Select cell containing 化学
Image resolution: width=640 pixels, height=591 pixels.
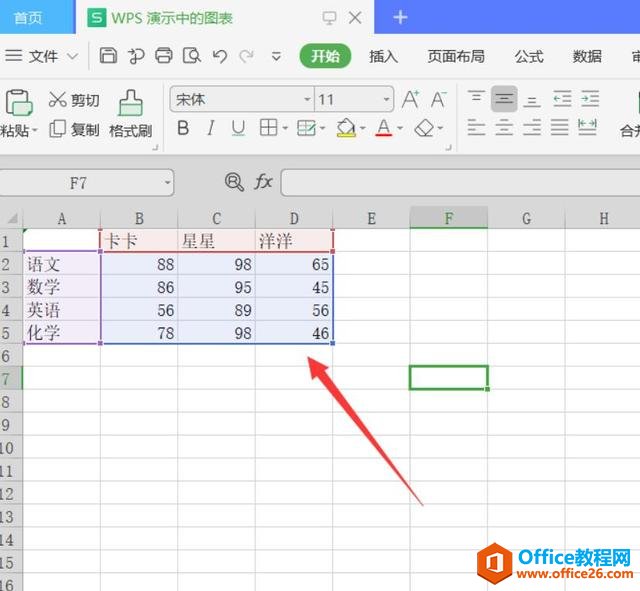62,333
